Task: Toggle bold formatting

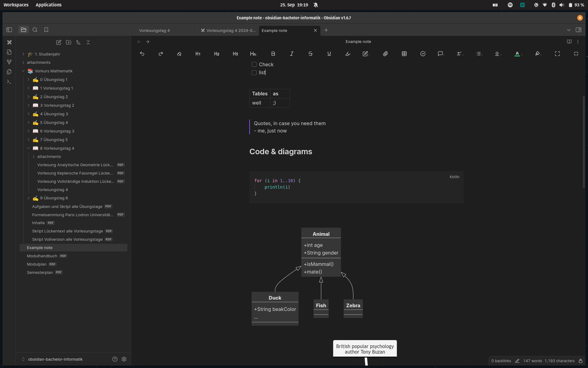Action: tap(273, 54)
